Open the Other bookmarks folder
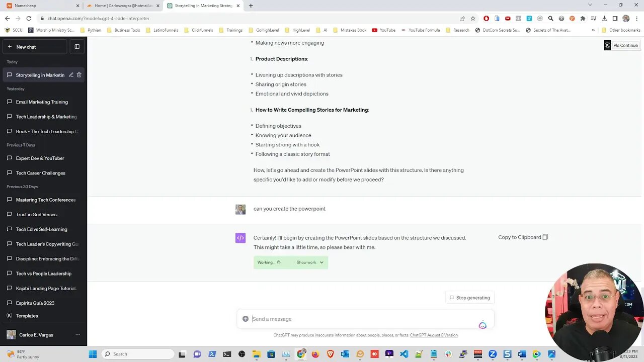The image size is (644, 362). click(x=621, y=30)
